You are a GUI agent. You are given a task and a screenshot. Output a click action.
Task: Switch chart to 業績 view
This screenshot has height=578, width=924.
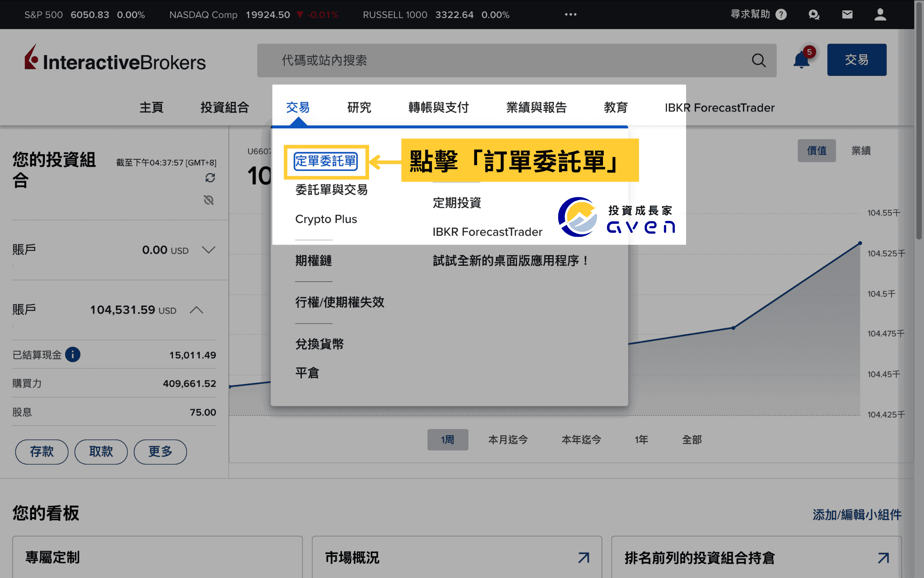[x=861, y=150]
